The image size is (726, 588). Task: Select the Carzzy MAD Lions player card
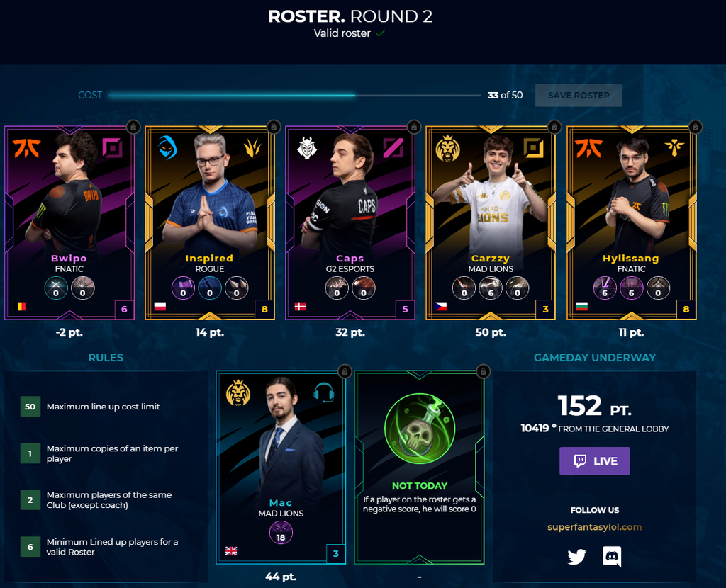[x=491, y=222]
